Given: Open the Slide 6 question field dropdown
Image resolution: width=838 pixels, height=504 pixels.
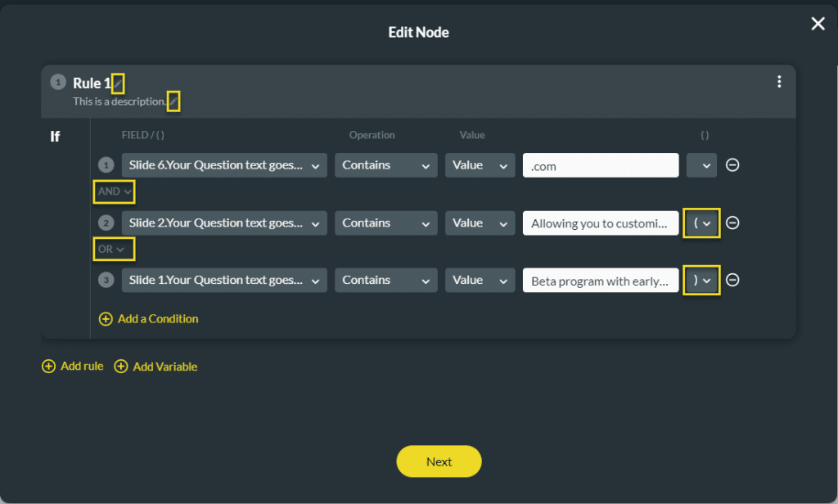Looking at the screenshot, I should click(x=224, y=164).
